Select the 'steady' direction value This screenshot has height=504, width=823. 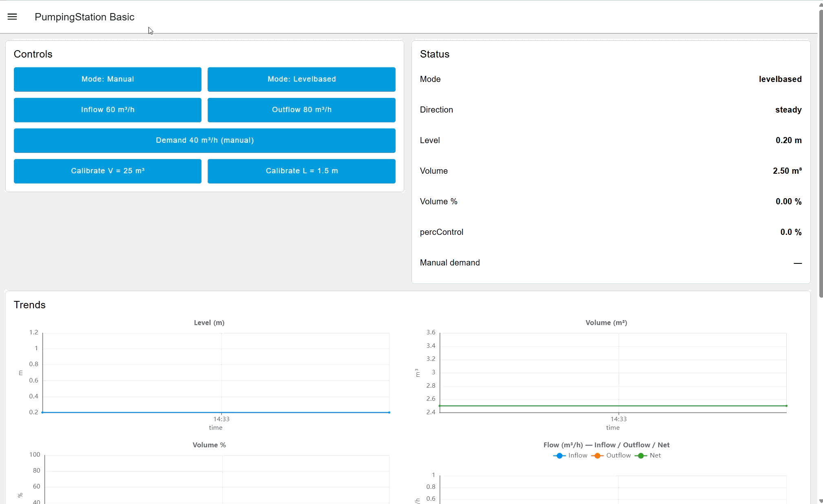pyautogui.click(x=788, y=110)
